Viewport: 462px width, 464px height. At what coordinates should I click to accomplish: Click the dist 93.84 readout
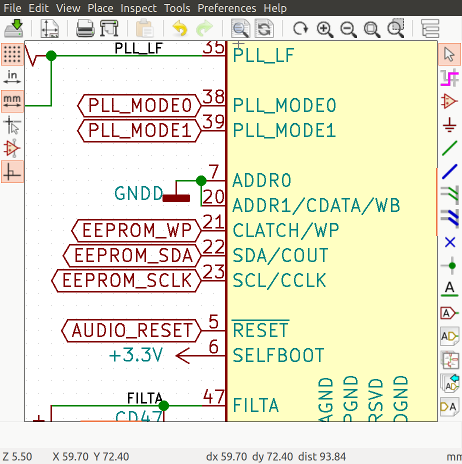pyautogui.click(x=322, y=456)
